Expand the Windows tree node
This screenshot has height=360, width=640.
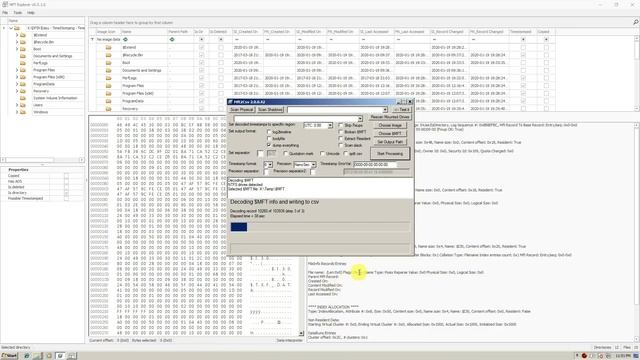[17, 112]
